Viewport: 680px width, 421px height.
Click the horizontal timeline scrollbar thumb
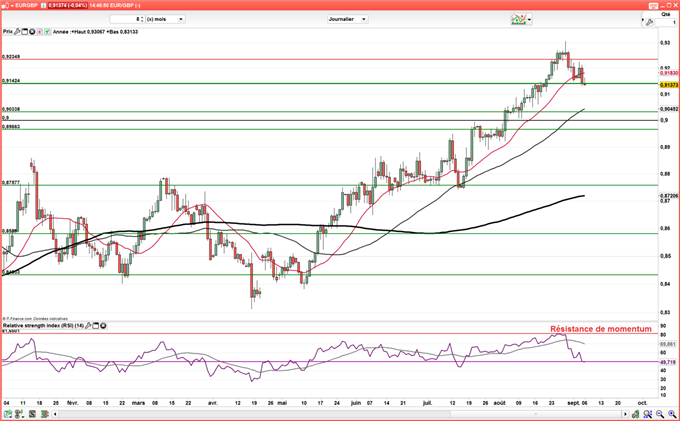pyautogui.click(x=536, y=414)
